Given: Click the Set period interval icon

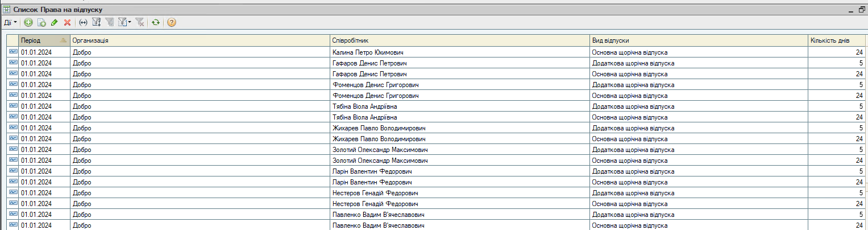Looking at the screenshot, I should [83, 22].
